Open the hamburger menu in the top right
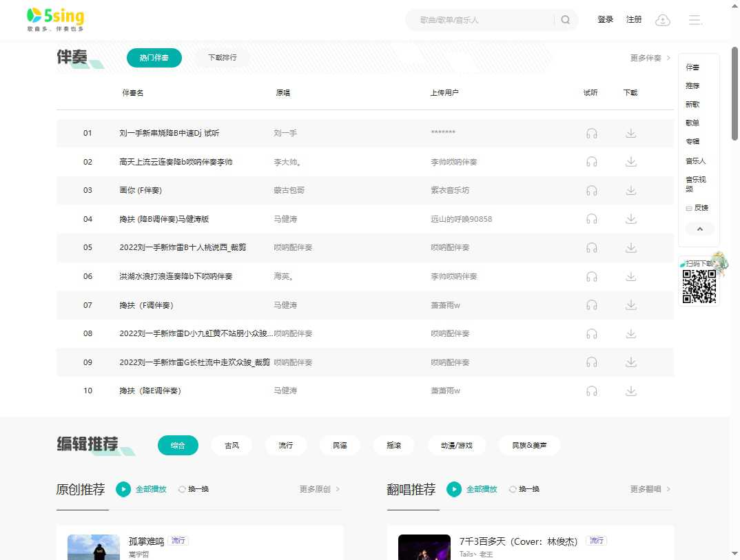The height and width of the screenshot is (560, 740). (x=695, y=20)
